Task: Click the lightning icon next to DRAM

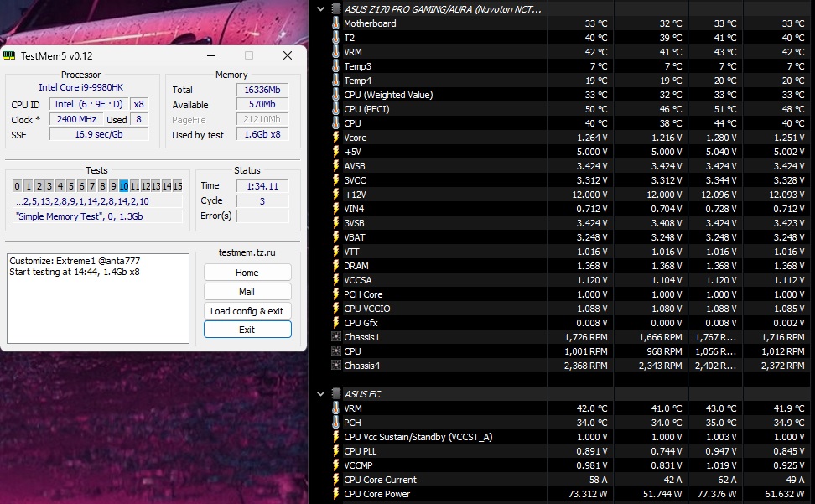Action: [335, 266]
